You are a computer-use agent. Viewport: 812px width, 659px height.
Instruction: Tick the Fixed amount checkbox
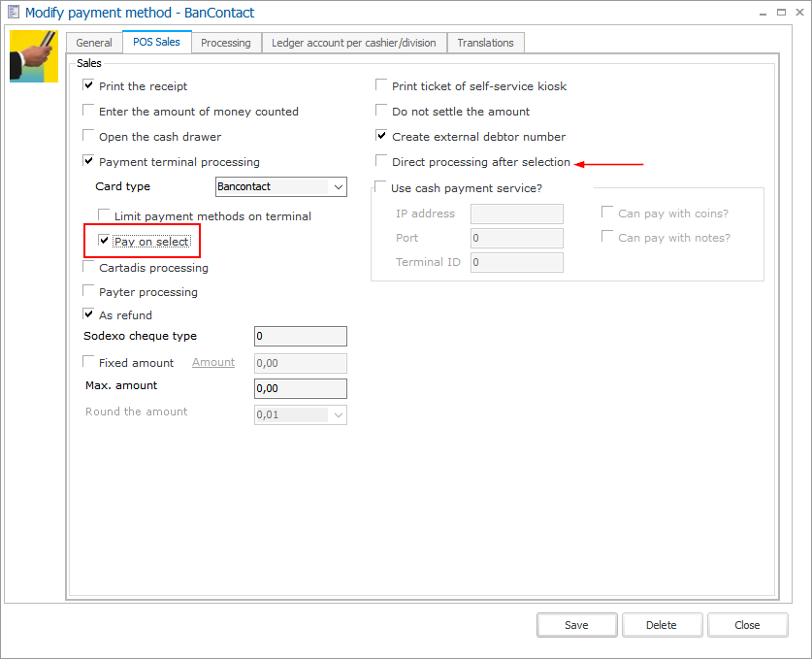[89, 363]
